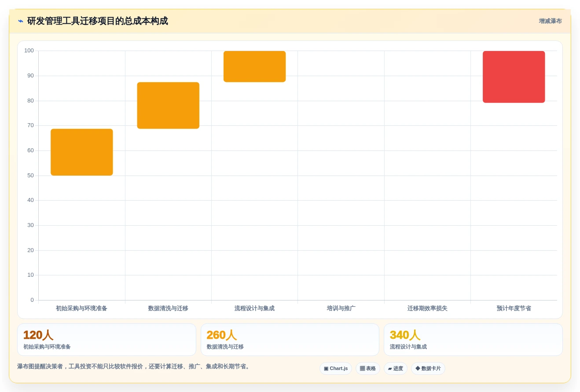Viewport: 580px width, 392px height.
Task: Click the blue lightning icon beside the title
Action: click(x=21, y=21)
